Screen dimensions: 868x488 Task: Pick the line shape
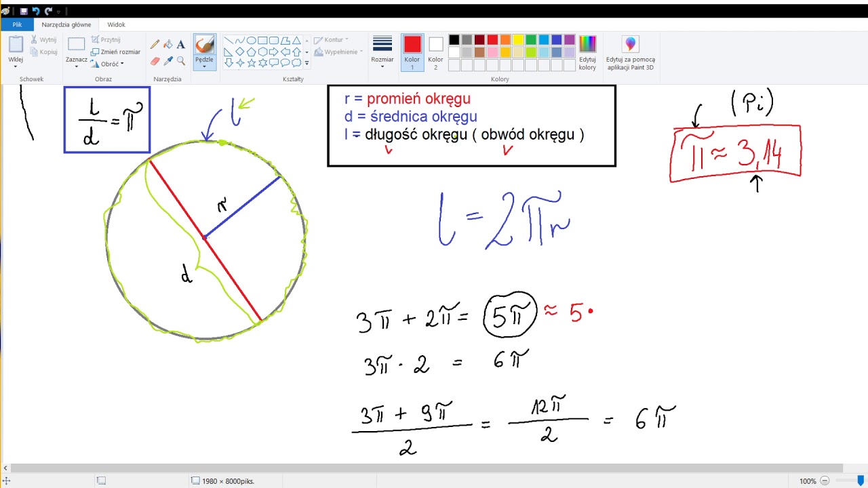tap(229, 41)
